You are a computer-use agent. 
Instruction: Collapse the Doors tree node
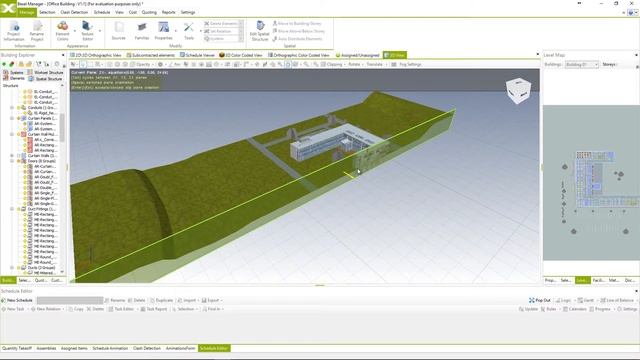[12, 161]
